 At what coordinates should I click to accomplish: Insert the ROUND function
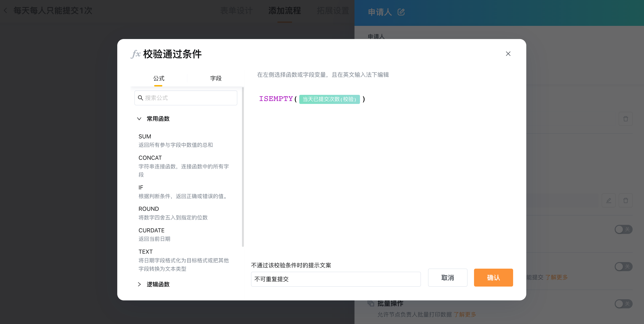pyautogui.click(x=148, y=209)
